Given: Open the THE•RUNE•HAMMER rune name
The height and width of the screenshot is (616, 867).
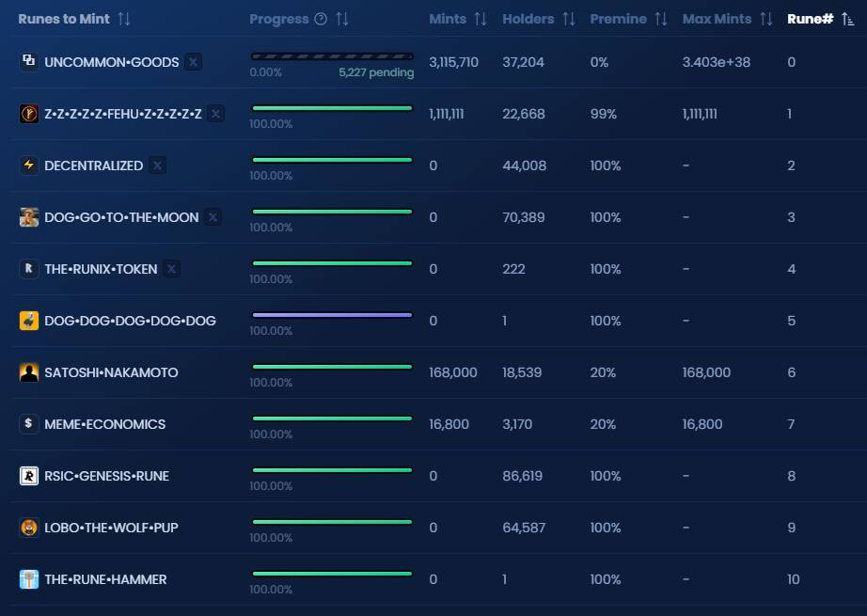Looking at the screenshot, I should point(105,579).
